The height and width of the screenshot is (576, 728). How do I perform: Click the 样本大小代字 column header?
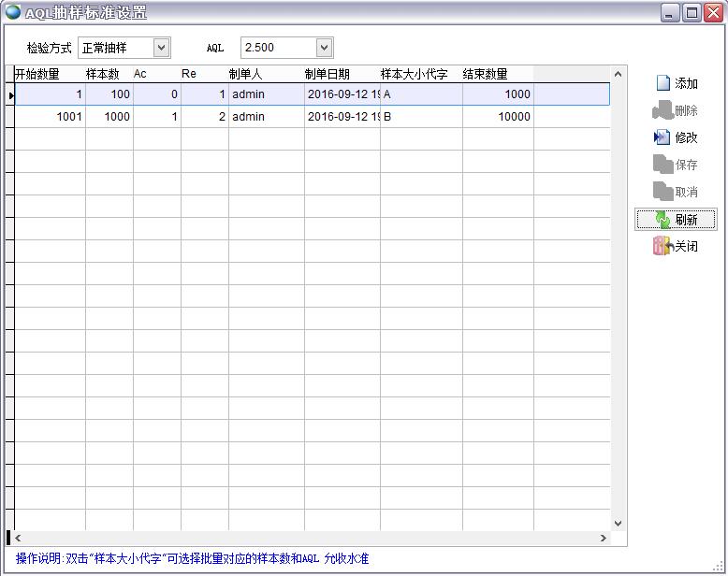(414, 74)
